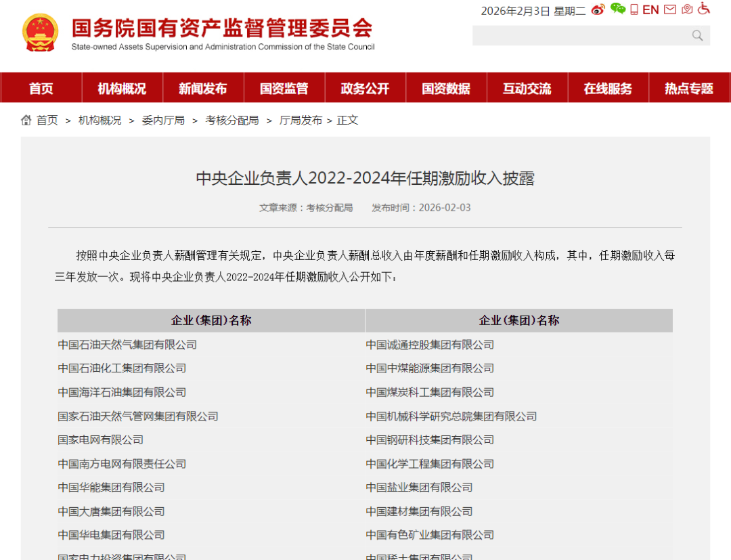Open the 新闻发布 navigation menu
The height and width of the screenshot is (560, 731).
tap(203, 88)
